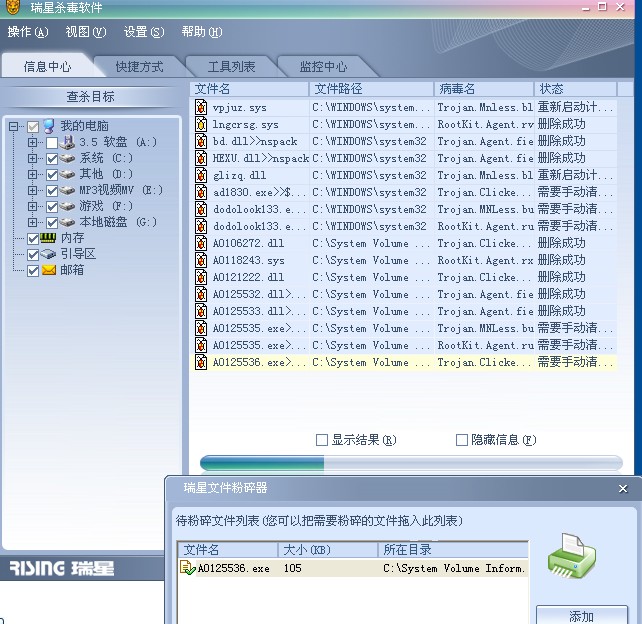Click virus icon beside HEXU.dll>>nspack
The image size is (642, 624).
pyautogui.click(x=201, y=158)
